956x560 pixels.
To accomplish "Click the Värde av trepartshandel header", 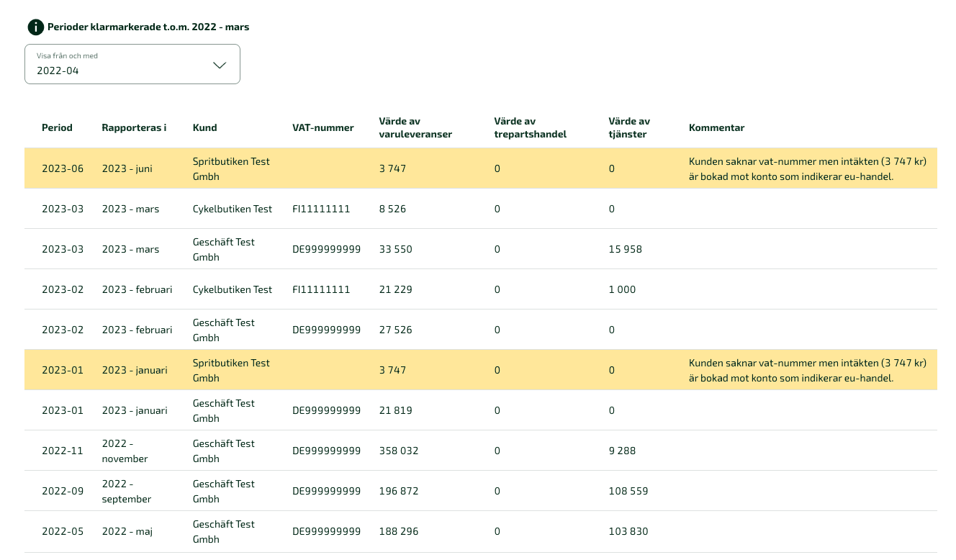I will click(530, 127).
